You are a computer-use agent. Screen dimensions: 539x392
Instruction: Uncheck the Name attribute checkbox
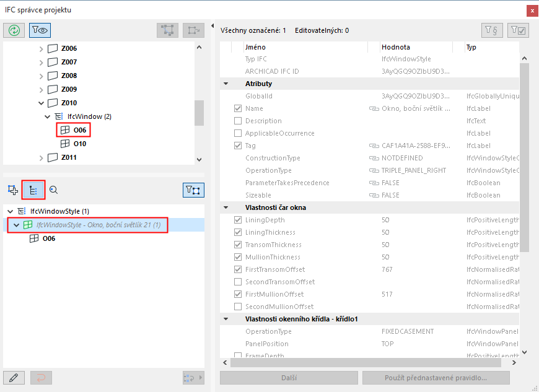(x=237, y=108)
